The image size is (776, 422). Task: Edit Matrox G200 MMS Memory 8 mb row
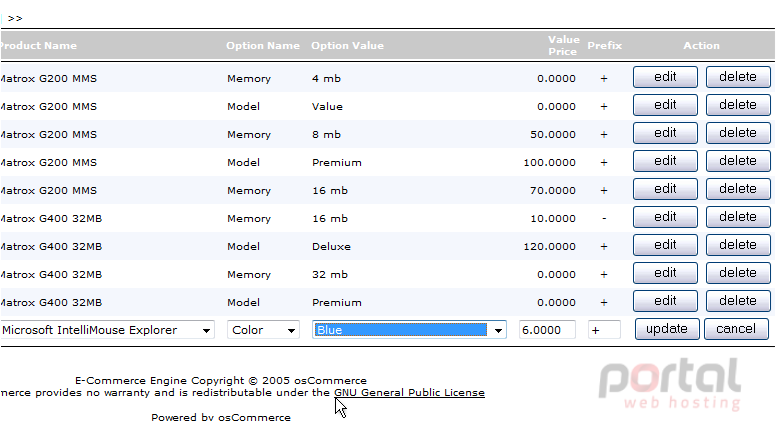click(665, 133)
